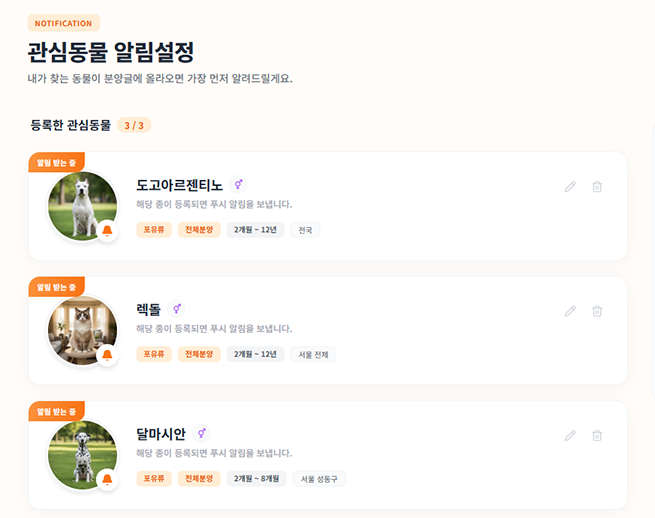
Task: Click the 3 / 3 registered count badge
Action: tap(134, 126)
